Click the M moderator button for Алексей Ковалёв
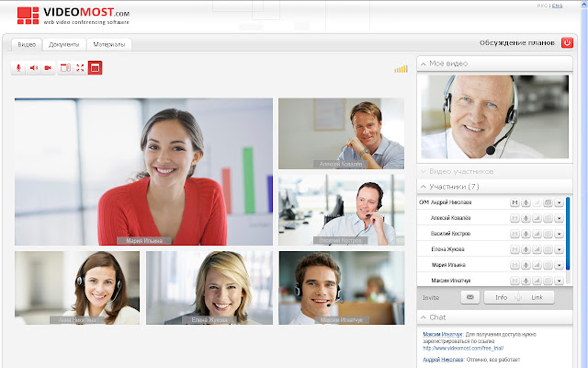 coord(514,218)
